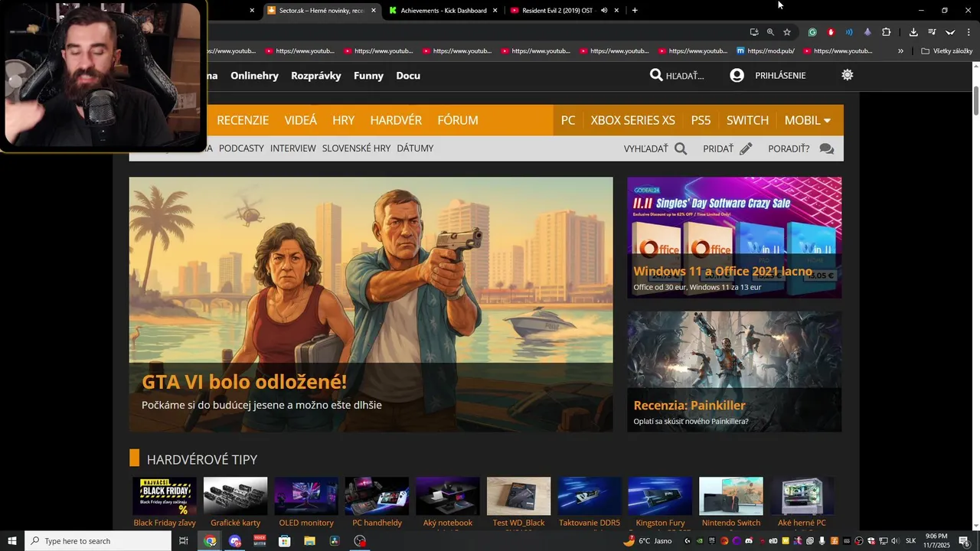Open the Recenzia: Painkiller article
980x551 pixels.
[734, 372]
